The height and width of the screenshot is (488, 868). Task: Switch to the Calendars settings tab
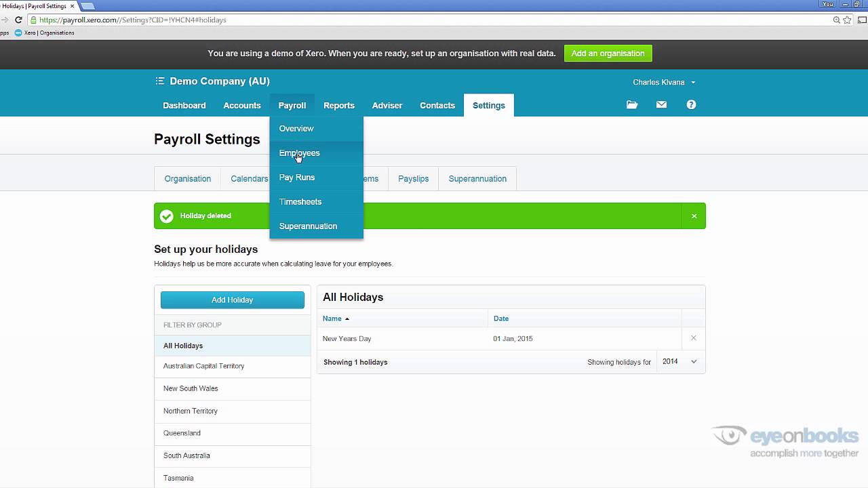[250, 179]
